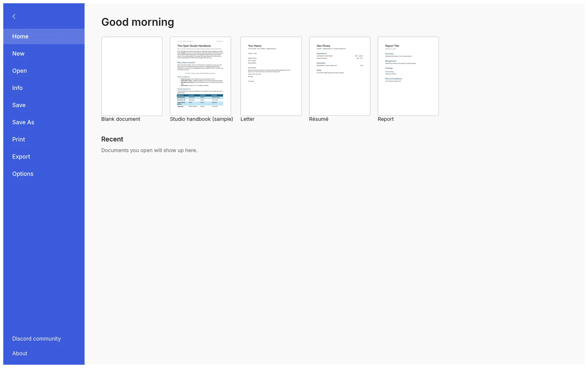Select the Info menu item
The image size is (588, 368).
(44, 88)
